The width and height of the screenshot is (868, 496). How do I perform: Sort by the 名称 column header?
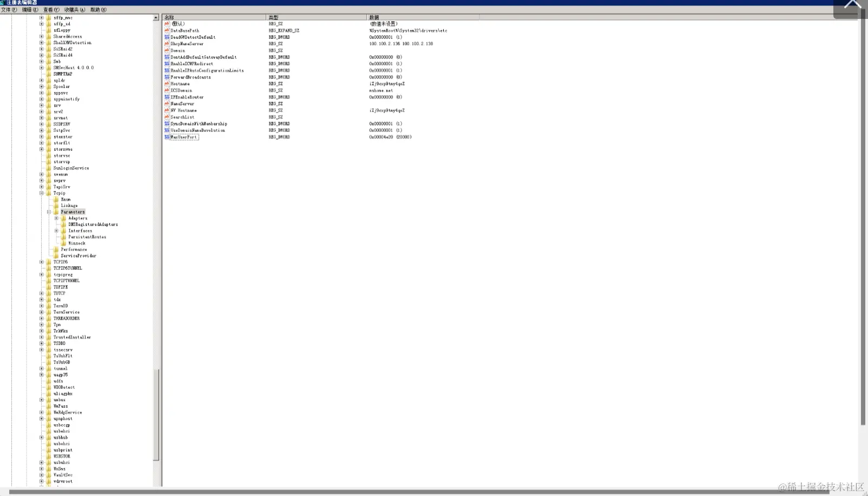pyautogui.click(x=214, y=17)
